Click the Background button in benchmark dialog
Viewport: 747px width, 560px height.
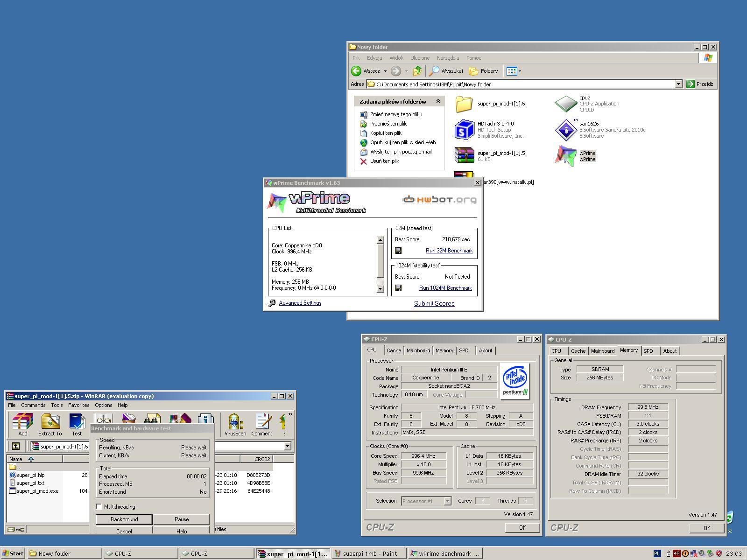click(124, 519)
